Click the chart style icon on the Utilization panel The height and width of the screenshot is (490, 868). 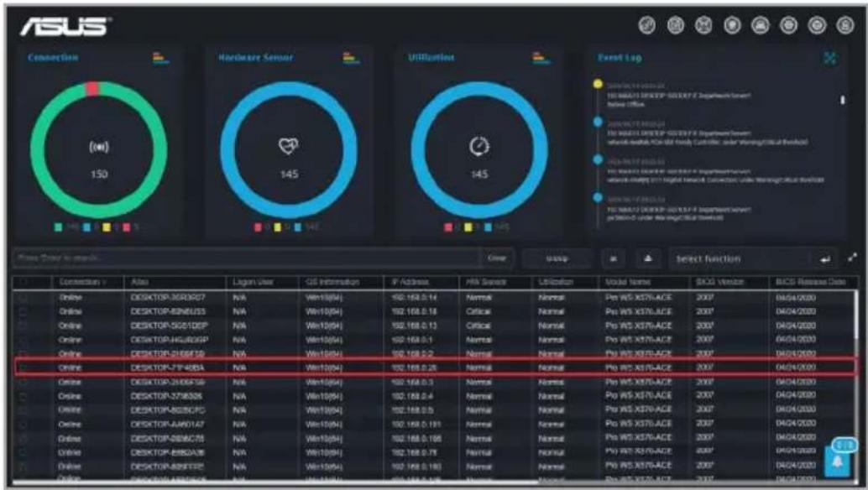pos(541,58)
